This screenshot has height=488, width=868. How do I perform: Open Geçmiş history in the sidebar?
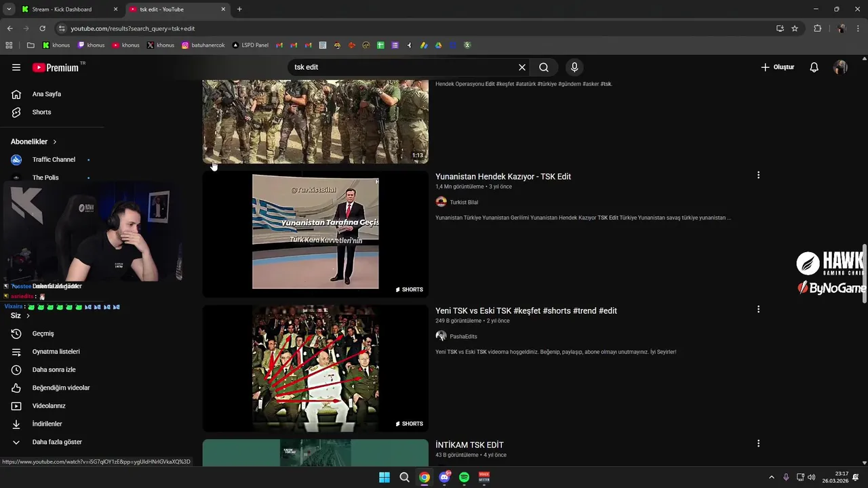[x=43, y=333]
